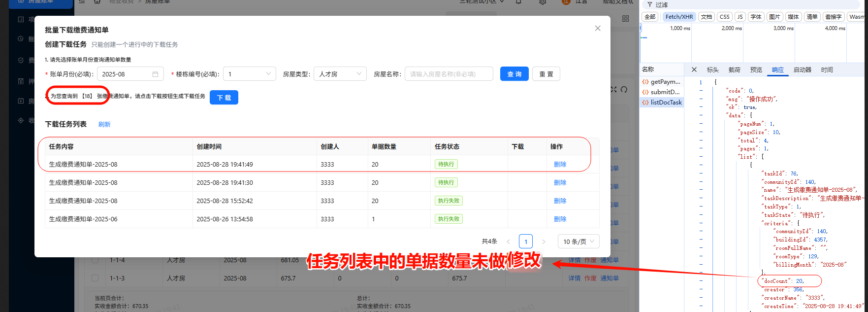Click fullscreen icon above background table

click(613, 90)
